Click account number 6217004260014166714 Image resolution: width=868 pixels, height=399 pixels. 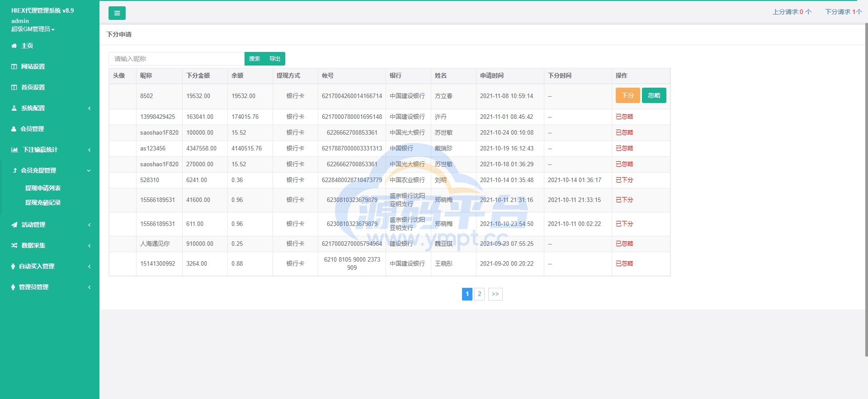click(352, 96)
